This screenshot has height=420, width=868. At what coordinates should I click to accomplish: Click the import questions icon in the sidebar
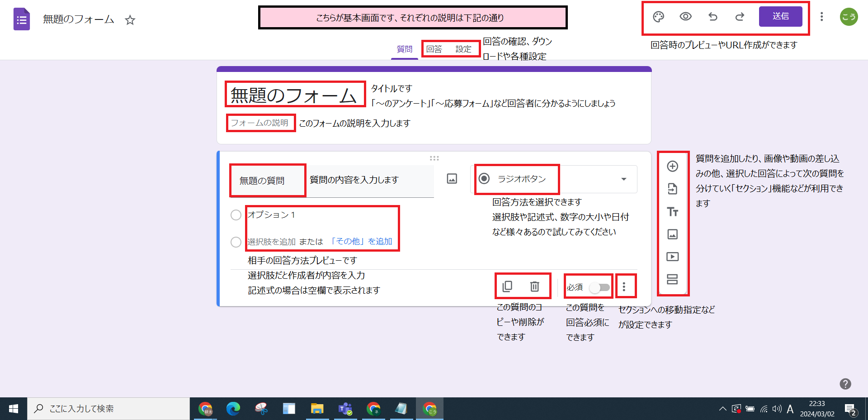click(x=673, y=189)
